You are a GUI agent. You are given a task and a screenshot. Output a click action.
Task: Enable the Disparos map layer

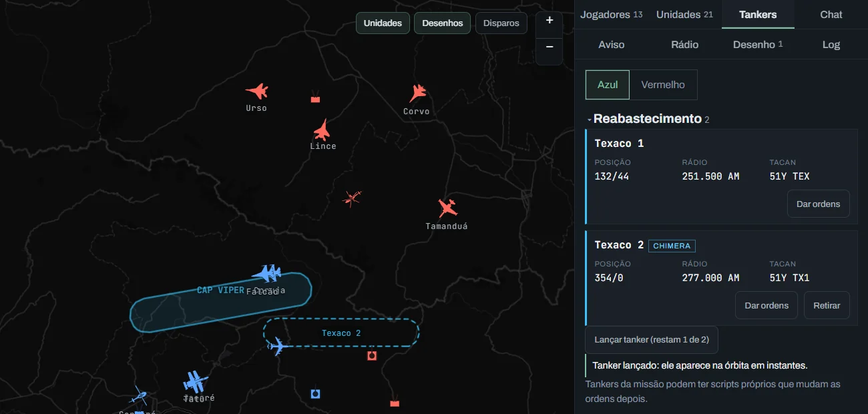click(x=501, y=23)
